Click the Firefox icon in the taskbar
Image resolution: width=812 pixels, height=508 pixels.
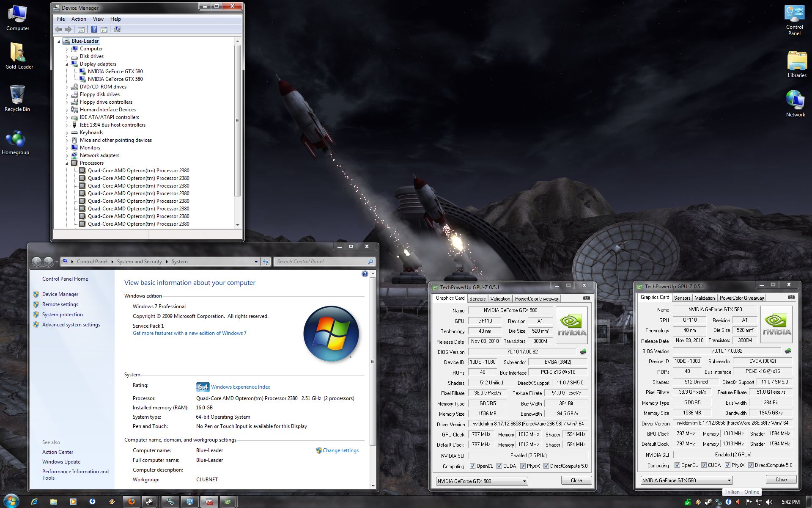pyautogui.click(x=132, y=502)
